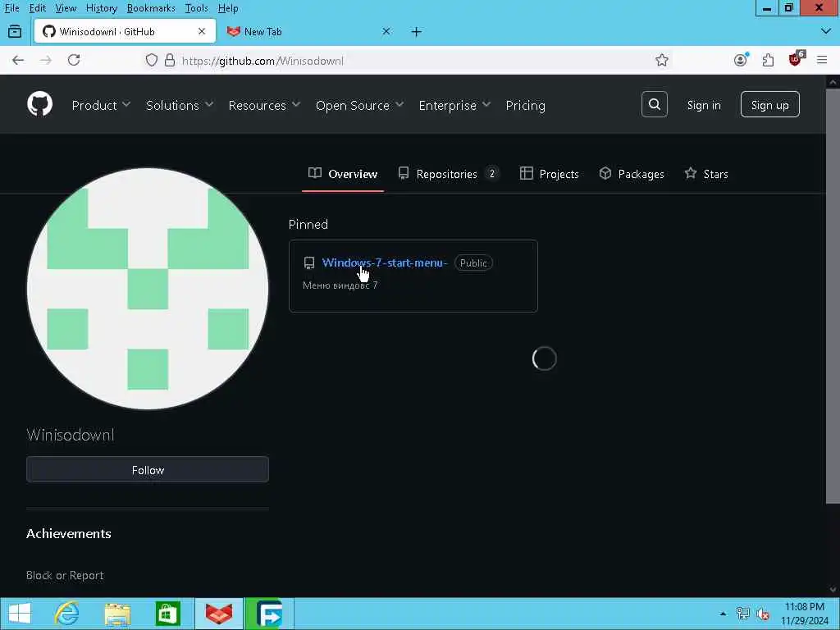Screen dimensions: 840x630
Task: Switch to the Projects tab
Action: [x=549, y=174]
